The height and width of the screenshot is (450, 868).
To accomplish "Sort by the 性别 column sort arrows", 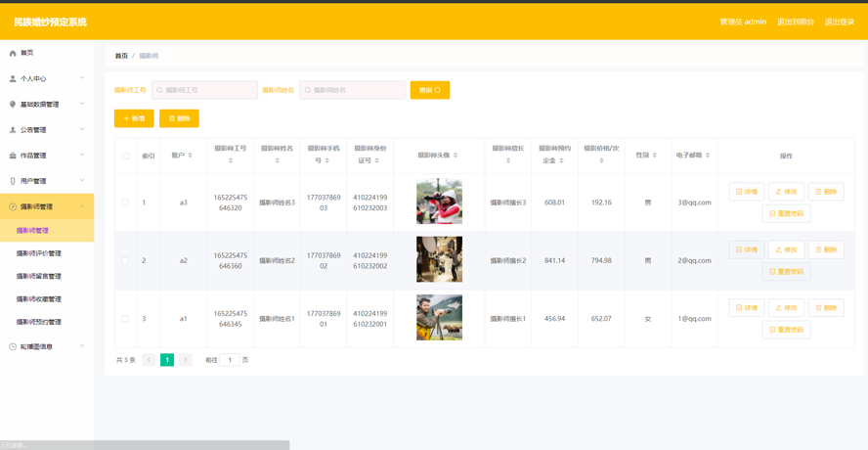I will tap(654, 156).
